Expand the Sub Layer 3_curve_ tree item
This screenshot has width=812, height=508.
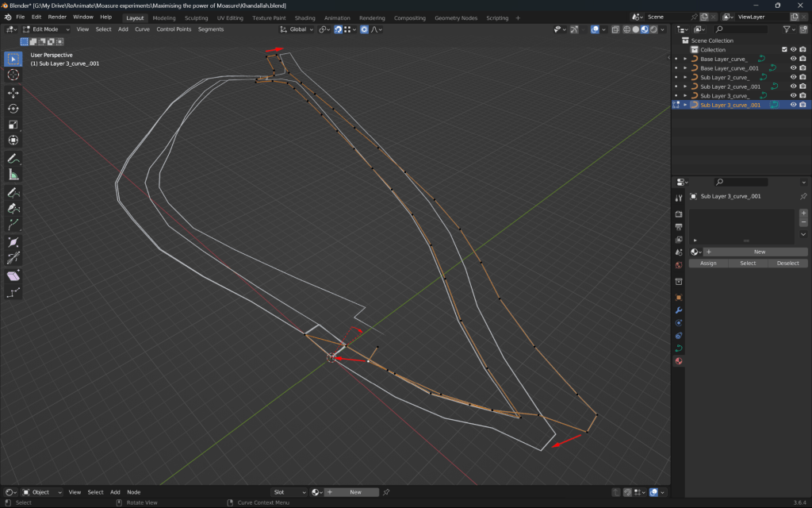point(685,95)
